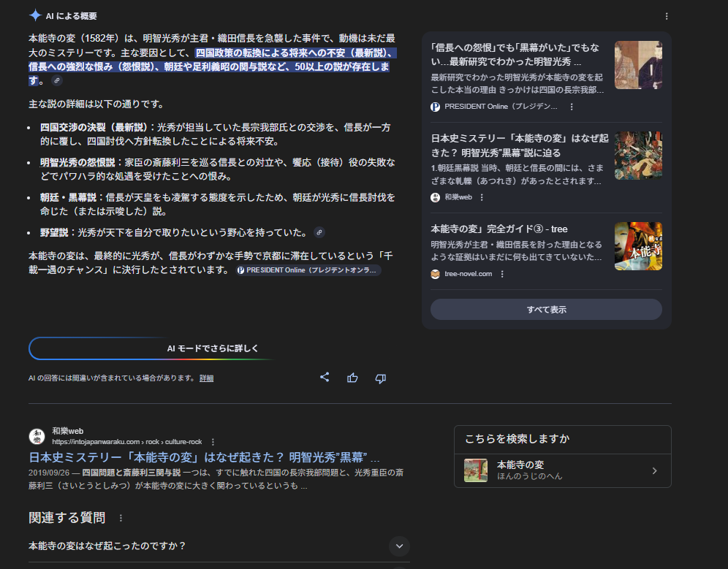
Task: Click AI モードでさらに詳しく button
Action: [212, 348]
